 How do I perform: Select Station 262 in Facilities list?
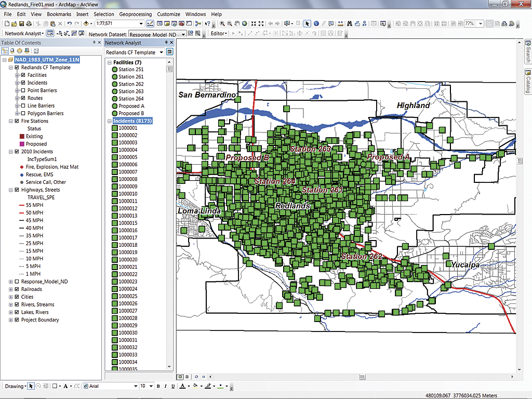pos(130,84)
